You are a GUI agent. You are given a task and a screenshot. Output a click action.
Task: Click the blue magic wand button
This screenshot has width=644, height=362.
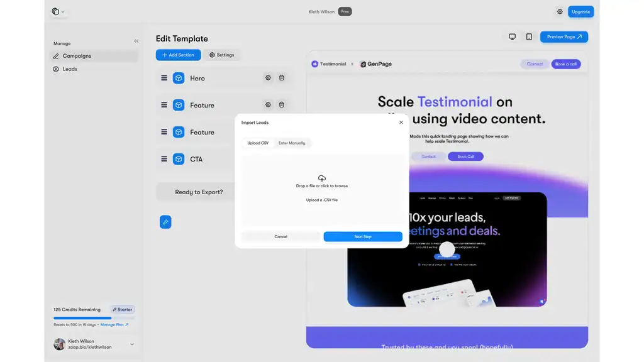tap(165, 222)
